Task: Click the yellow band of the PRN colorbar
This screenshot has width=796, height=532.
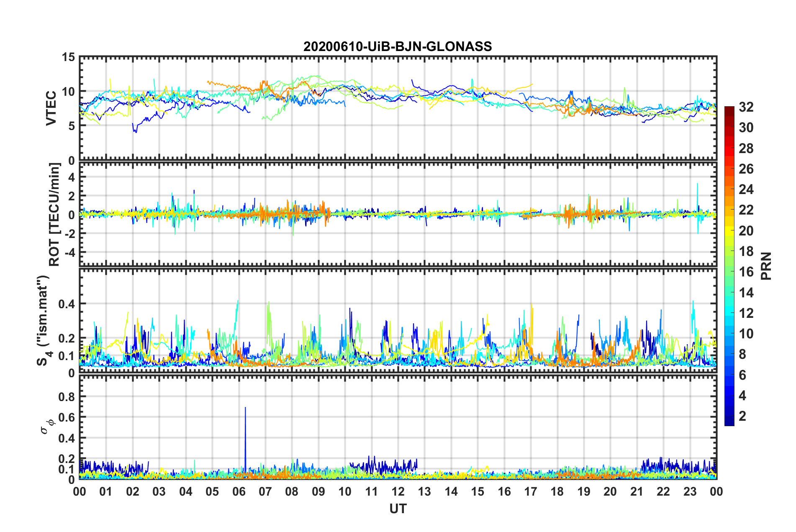Action: pyautogui.click(x=729, y=231)
